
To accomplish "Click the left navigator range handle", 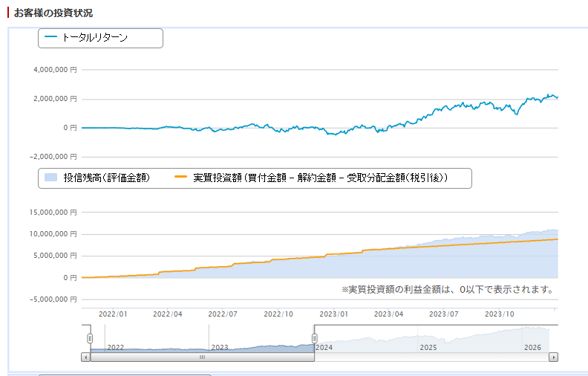I will (90, 338).
